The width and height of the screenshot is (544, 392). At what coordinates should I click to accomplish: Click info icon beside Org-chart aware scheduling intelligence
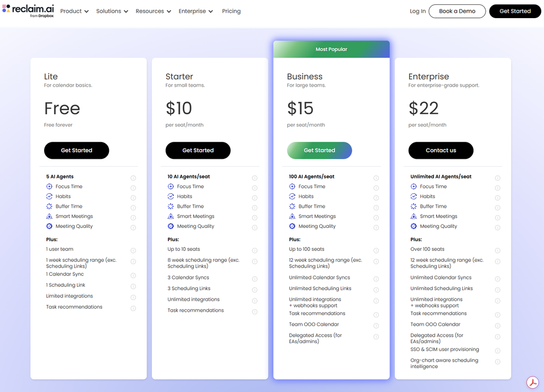pos(497,362)
